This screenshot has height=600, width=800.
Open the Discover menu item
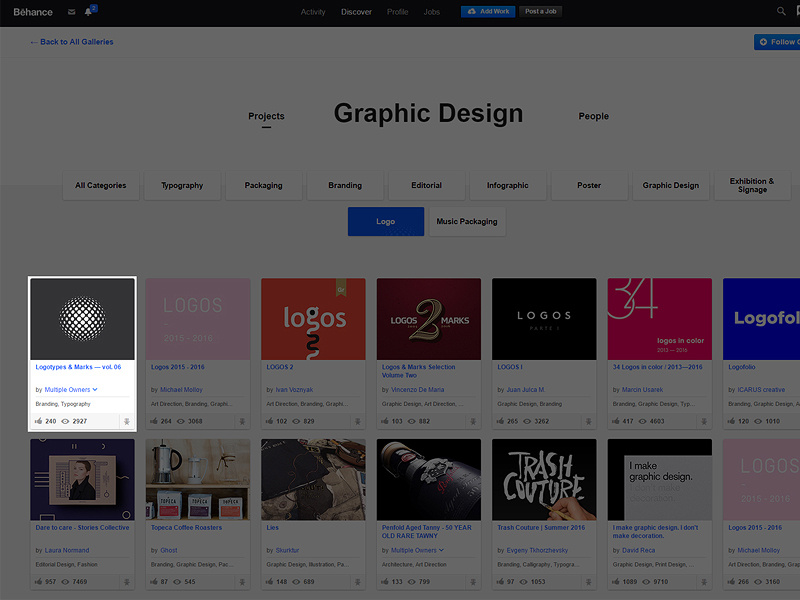(x=356, y=12)
